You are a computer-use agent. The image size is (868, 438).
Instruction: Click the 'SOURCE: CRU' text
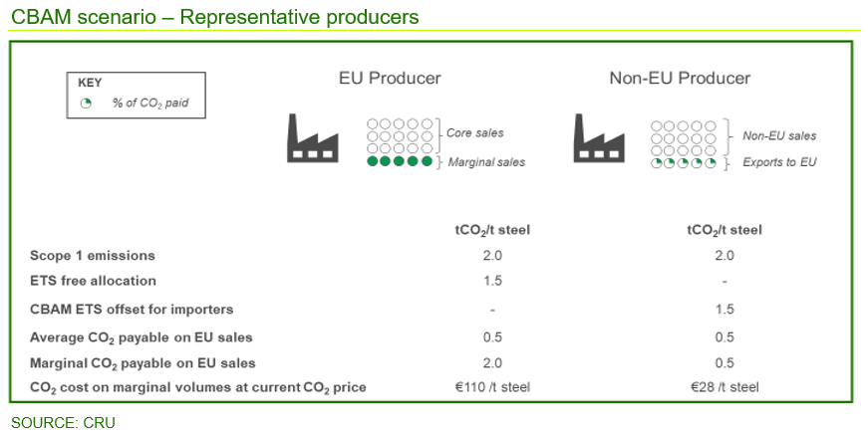pyautogui.click(x=63, y=423)
